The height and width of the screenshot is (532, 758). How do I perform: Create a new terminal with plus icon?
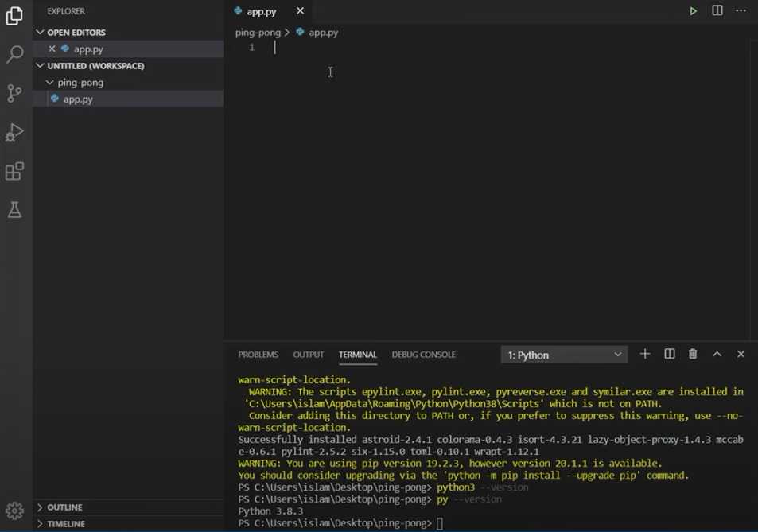[x=645, y=354]
